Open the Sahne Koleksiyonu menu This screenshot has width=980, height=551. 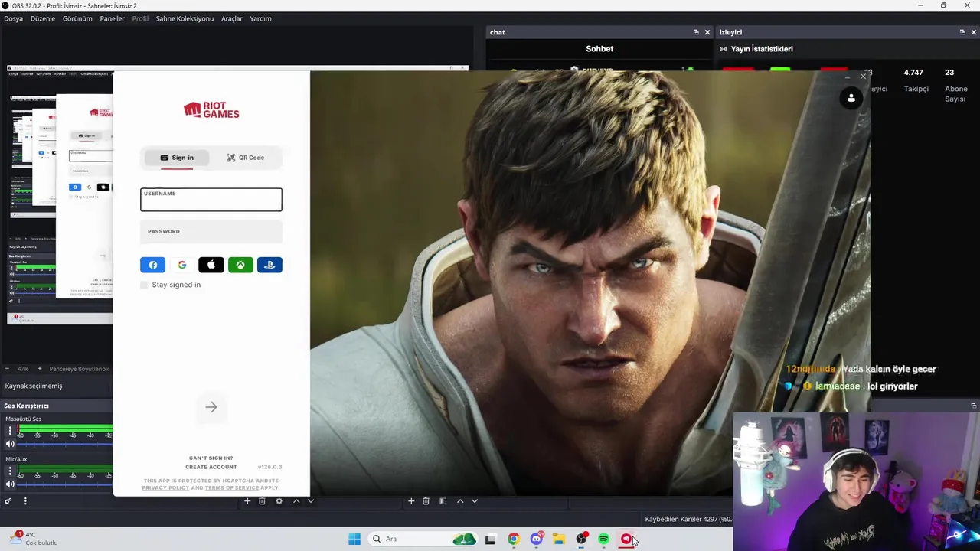pyautogui.click(x=185, y=18)
